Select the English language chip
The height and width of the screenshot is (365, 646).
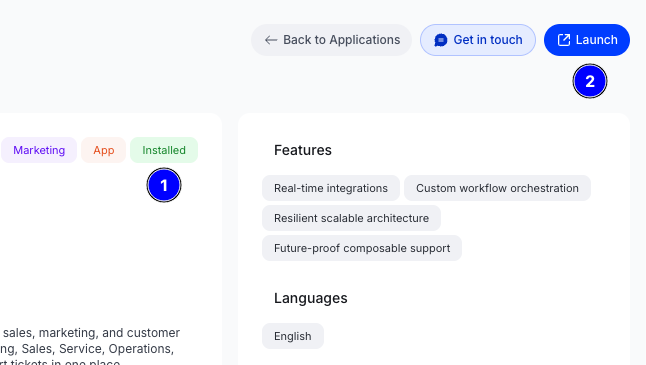293,336
